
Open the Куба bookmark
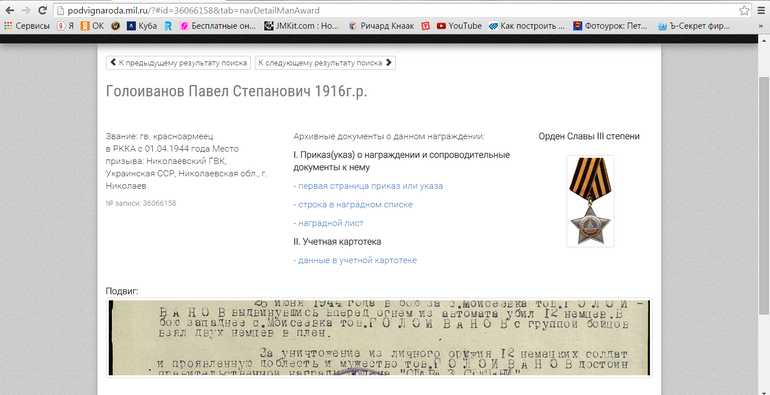142,26
